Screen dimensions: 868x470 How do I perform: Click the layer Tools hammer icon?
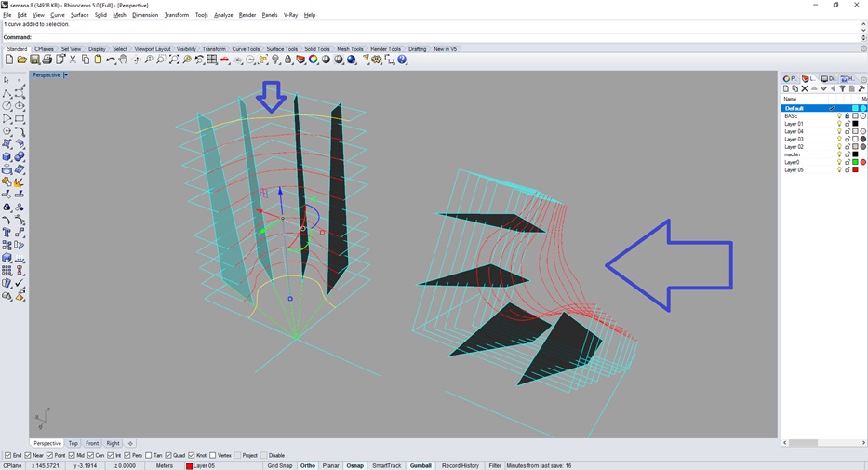pos(861,88)
